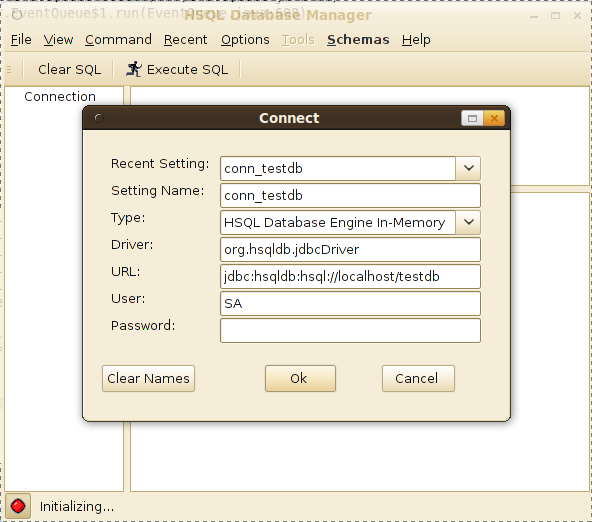This screenshot has width=592, height=522.
Task: Click the Recent Setting: label
Action: (160, 164)
